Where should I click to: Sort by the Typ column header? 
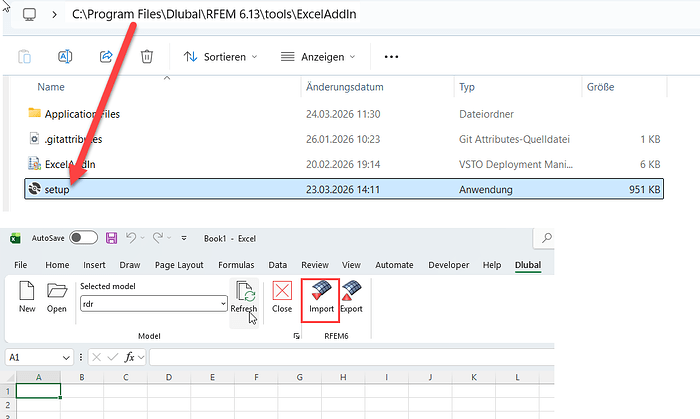[467, 87]
